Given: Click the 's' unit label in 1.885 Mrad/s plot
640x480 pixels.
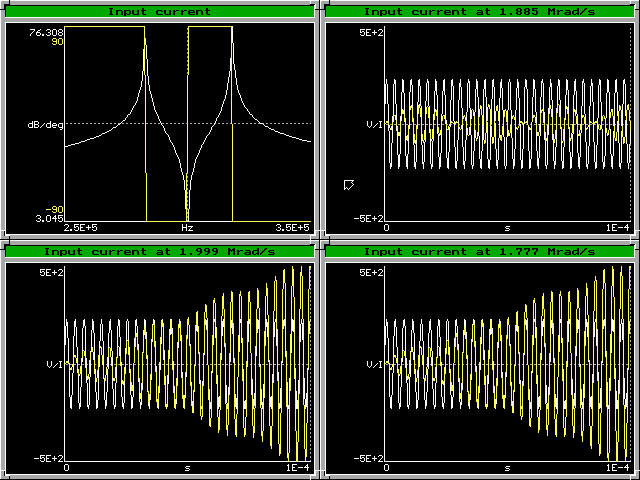Looking at the screenshot, I should (507, 228).
